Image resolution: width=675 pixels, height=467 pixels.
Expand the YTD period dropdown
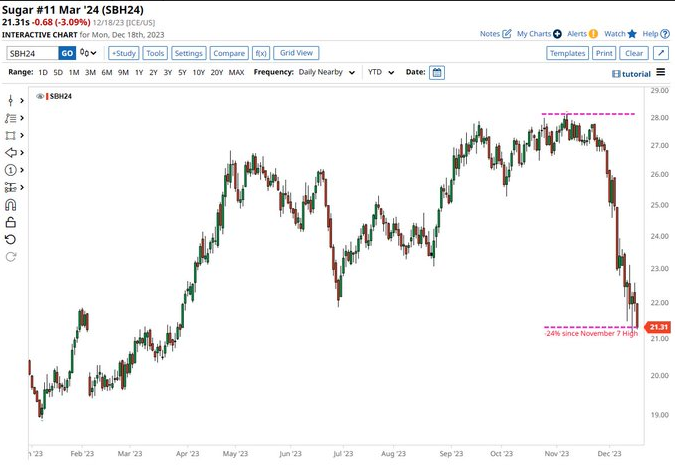click(380, 72)
